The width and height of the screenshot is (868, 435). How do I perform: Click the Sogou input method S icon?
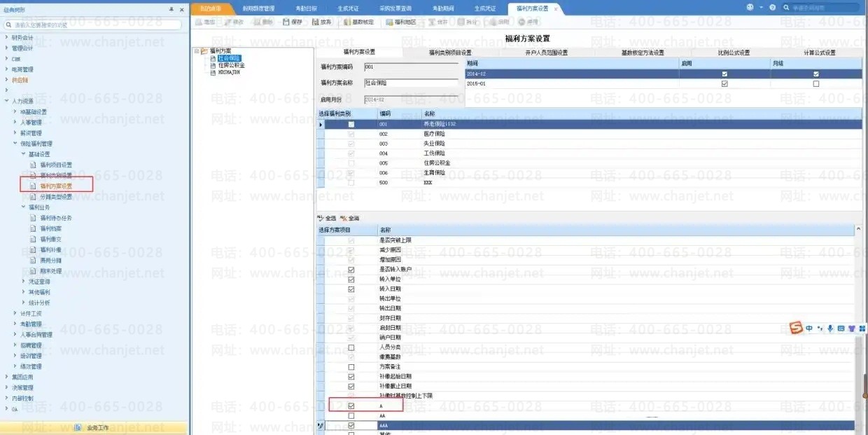795,329
